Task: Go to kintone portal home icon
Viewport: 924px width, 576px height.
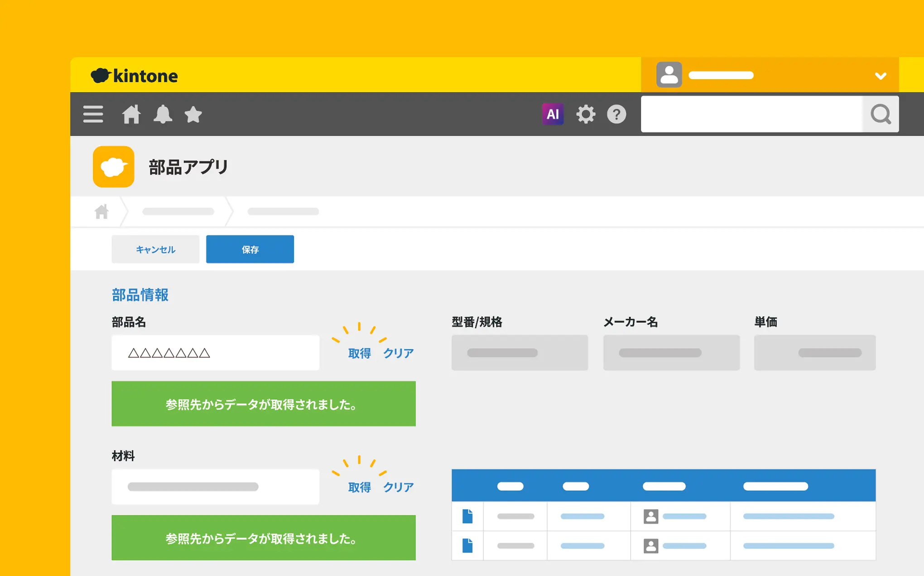Action: pos(131,114)
